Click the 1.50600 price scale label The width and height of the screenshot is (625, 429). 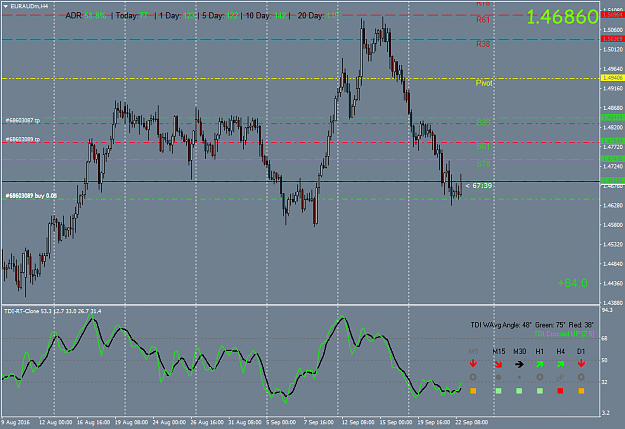(x=613, y=30)
